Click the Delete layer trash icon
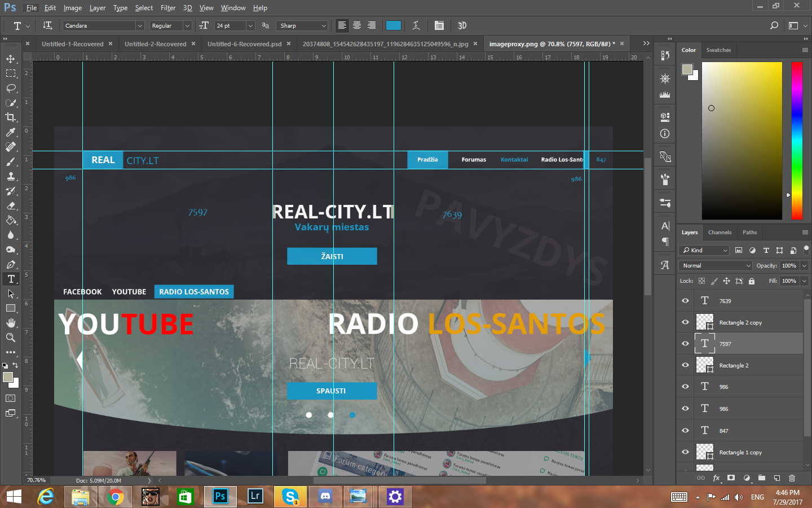This screenshot has width=812, height=508. point(792,478)
